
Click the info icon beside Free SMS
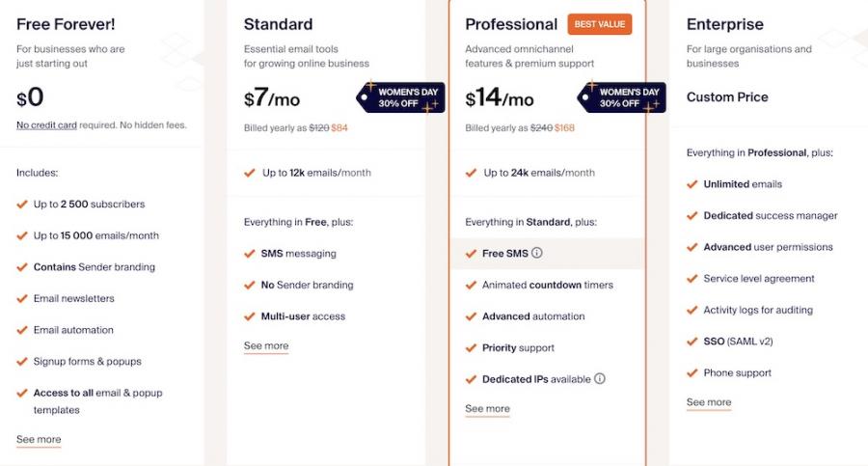pyautogui.click(x=537, y=253)
